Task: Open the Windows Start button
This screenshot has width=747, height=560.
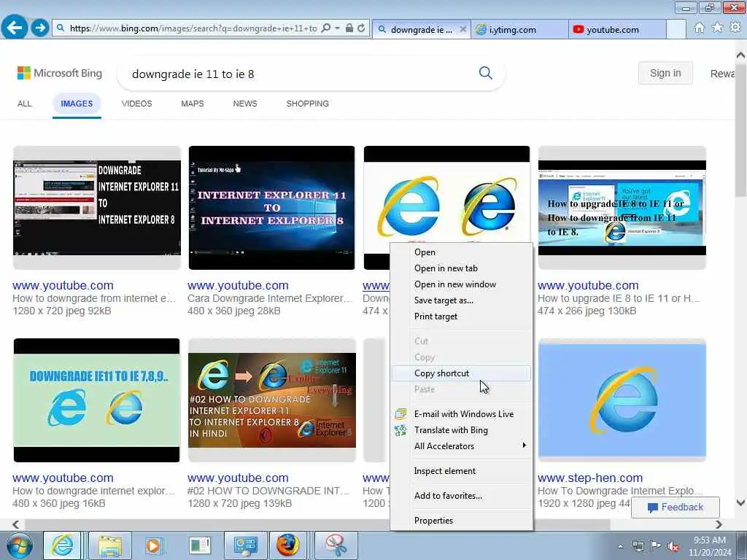Action: [x=19, y=545]
